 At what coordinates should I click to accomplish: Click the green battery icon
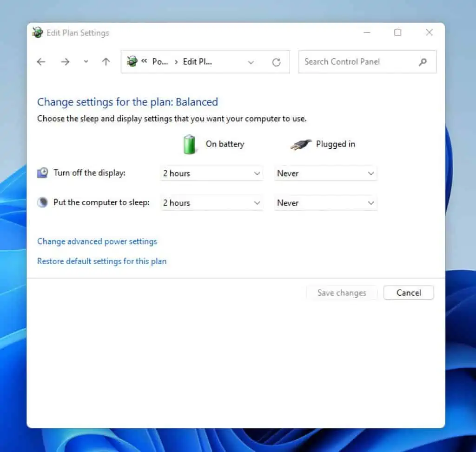point(190,144)
